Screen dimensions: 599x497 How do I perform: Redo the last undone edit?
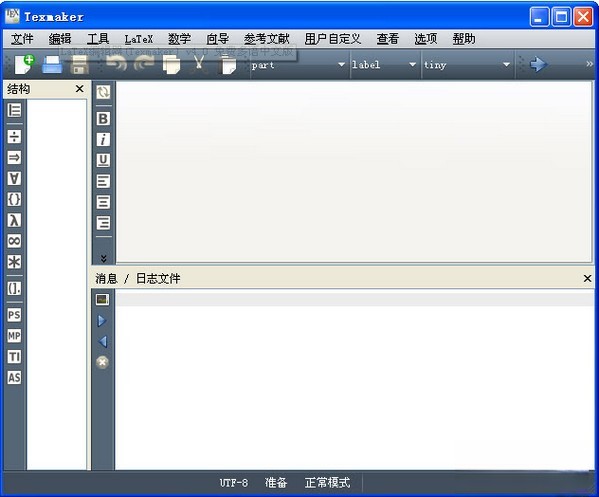[144, 64]
